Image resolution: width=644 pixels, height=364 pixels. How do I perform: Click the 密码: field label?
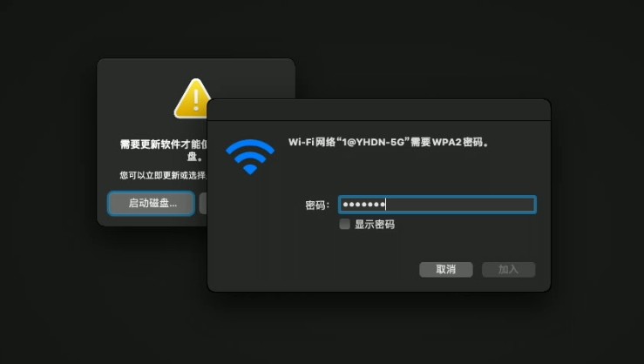[317, 205]
